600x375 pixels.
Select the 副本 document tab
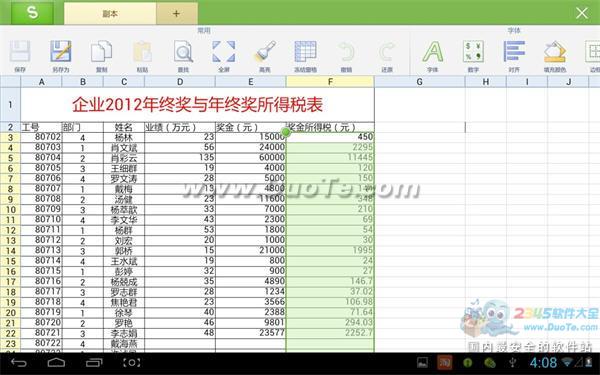tap(110, 14)
